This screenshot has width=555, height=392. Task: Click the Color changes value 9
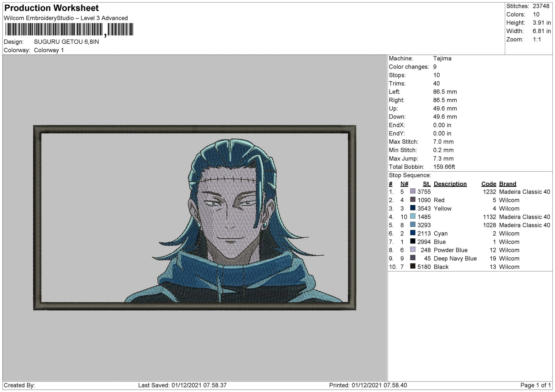435,67
